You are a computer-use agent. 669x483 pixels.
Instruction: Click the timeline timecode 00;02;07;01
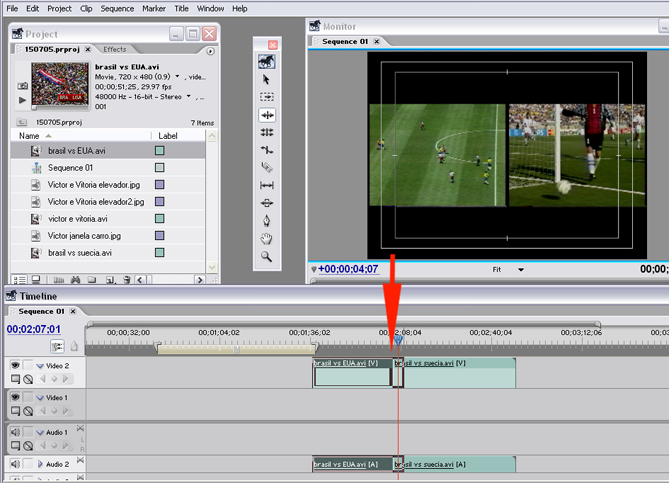[x=33, y=329]
